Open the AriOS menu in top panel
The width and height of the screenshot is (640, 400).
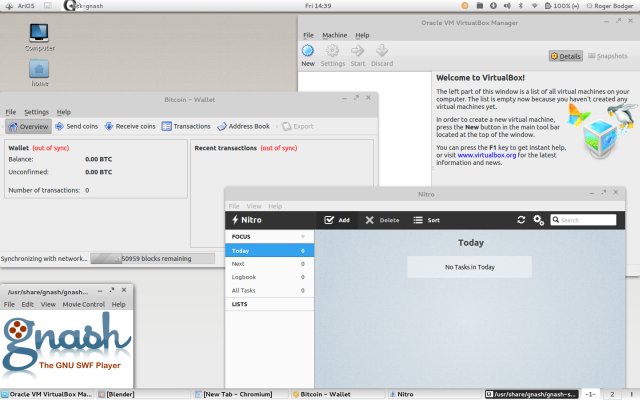tap(20, 6)
